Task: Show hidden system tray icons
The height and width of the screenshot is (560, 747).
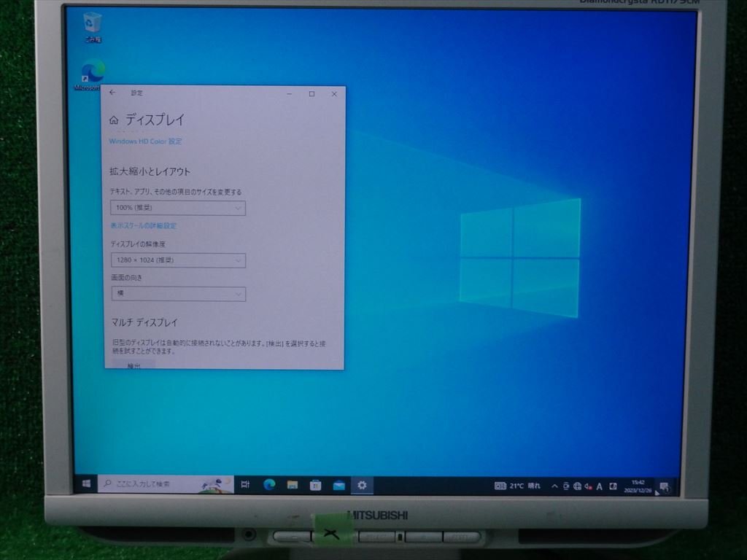Action: (x=554, y=486)
